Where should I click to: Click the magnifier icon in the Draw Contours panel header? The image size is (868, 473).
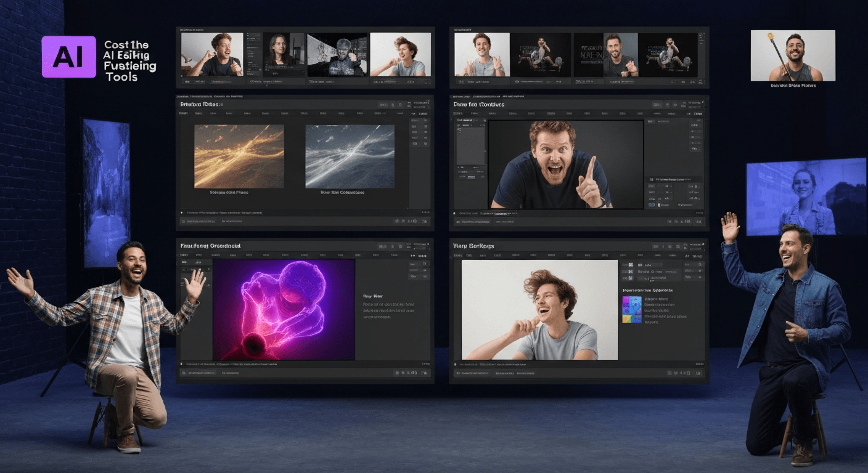pyautogui.click(x=668, y=105)
